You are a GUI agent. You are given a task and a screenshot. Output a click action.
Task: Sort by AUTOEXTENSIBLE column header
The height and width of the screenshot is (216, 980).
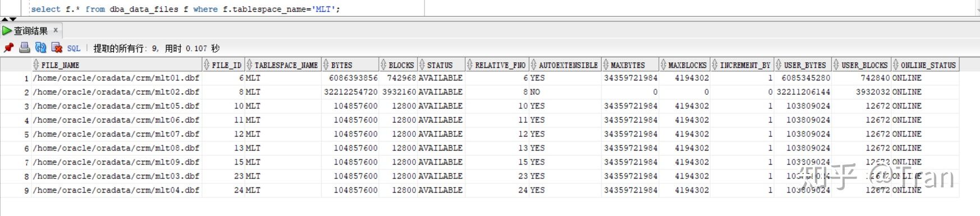tap(565, 65)
